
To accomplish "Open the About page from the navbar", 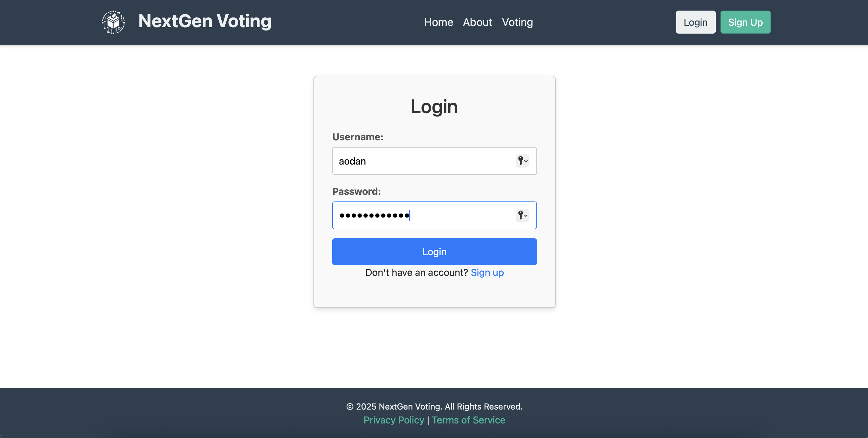I will (x=477, y=22).
